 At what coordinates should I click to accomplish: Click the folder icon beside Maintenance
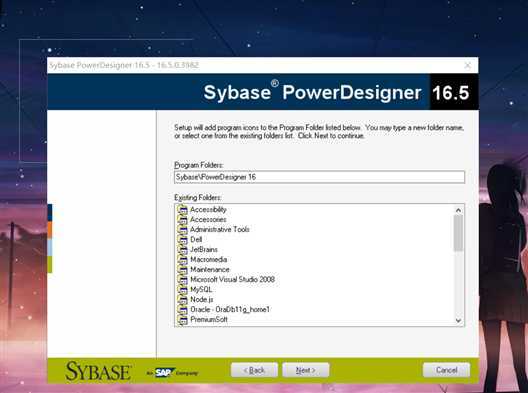coord(182,270)
